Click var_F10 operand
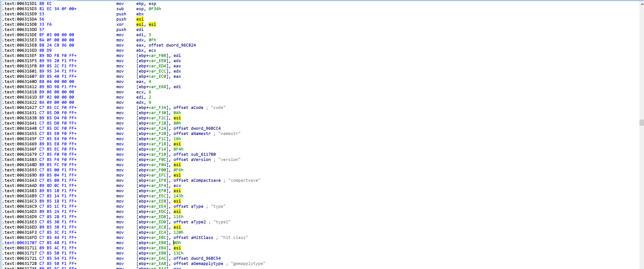This screenshot has height=269, width=644. pyautogui.click(x=157, y=154)
